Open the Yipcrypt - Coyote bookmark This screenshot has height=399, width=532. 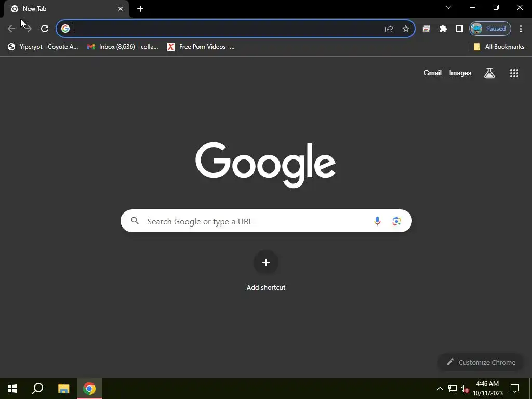[43, 47]
